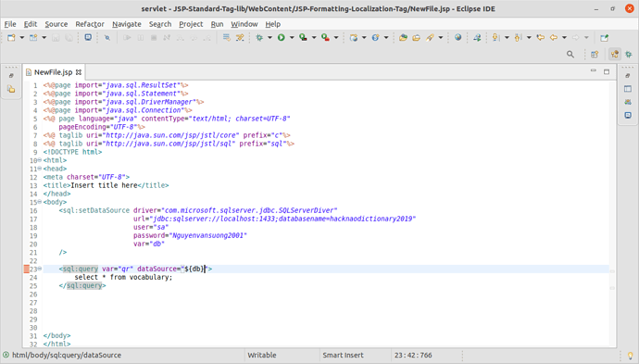The height and width of the screenshot is (364, 639).
Task: Open the File menu
Action: (10, 24)
